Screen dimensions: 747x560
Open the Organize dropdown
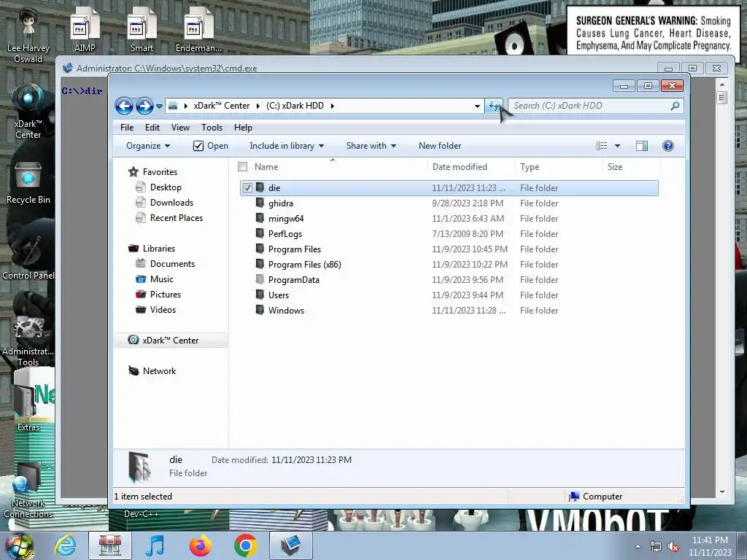(x=148, y=146)
